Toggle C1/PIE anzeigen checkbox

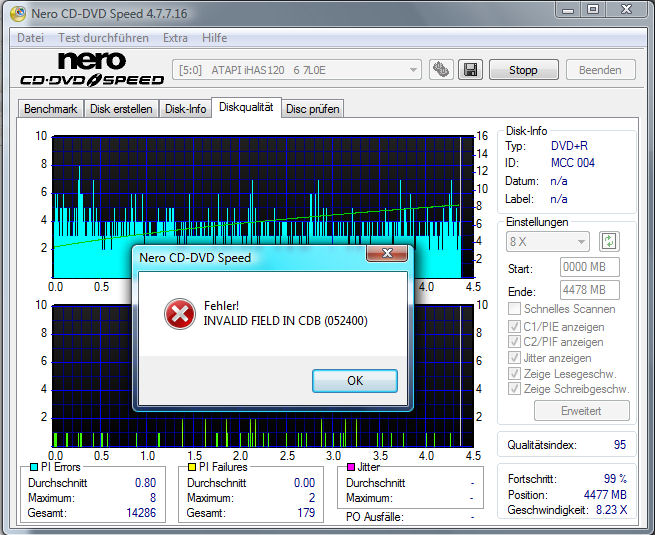click(x=514, y=325)
